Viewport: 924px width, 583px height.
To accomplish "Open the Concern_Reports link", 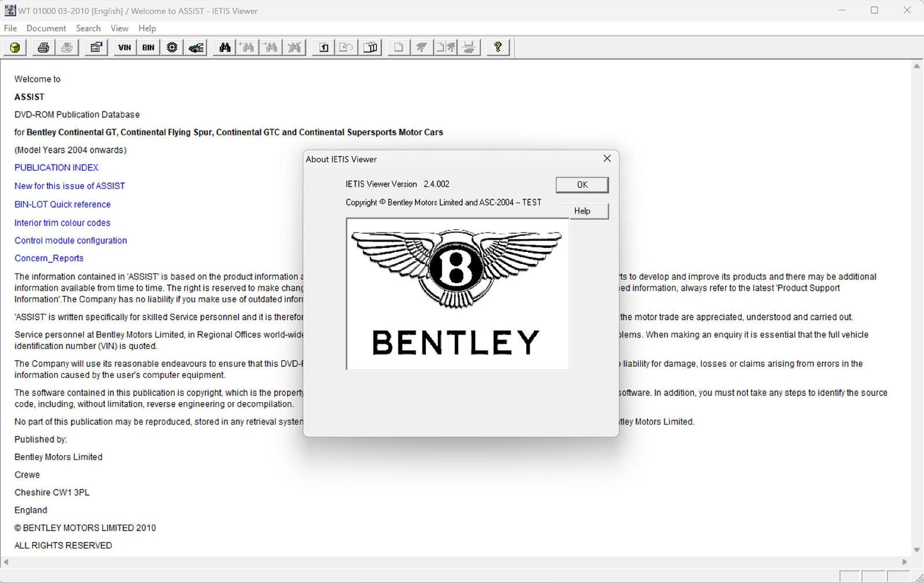I will pyautogui.click(x=49, y=258).
